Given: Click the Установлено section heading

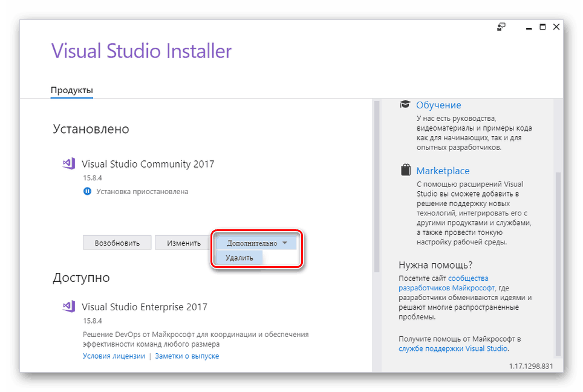Looking at the screenshot, I should (91, 129).
